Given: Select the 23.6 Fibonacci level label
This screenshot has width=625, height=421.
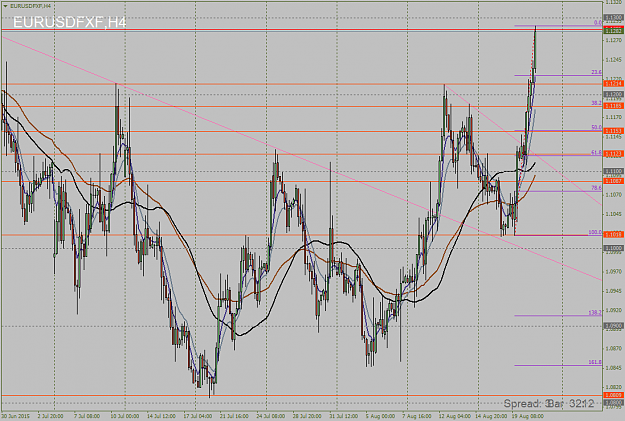Looking at the screenshot, I should point(596,72).
